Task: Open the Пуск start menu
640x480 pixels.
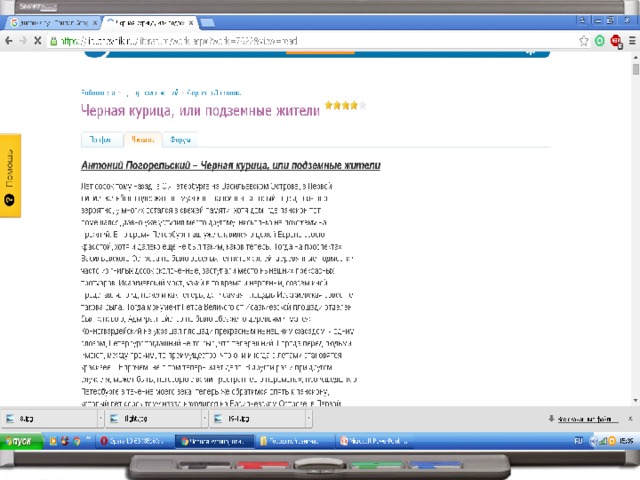Action: point(21,441)
